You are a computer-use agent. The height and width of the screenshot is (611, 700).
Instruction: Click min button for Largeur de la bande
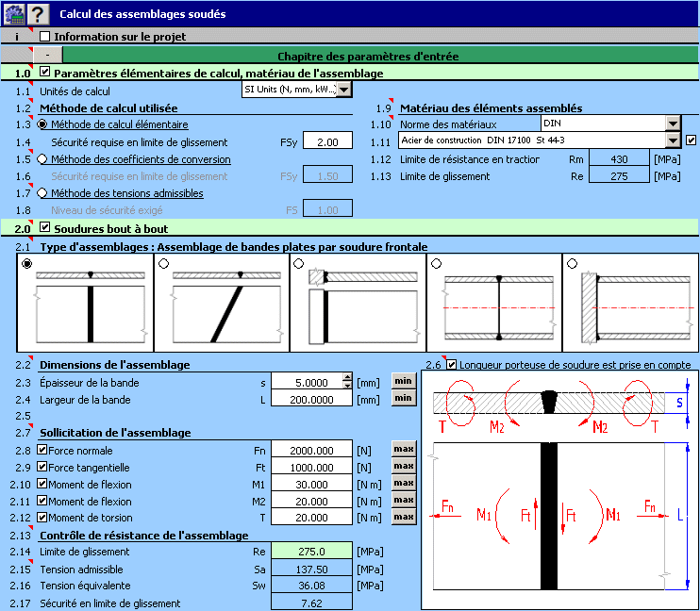[403, 398]
